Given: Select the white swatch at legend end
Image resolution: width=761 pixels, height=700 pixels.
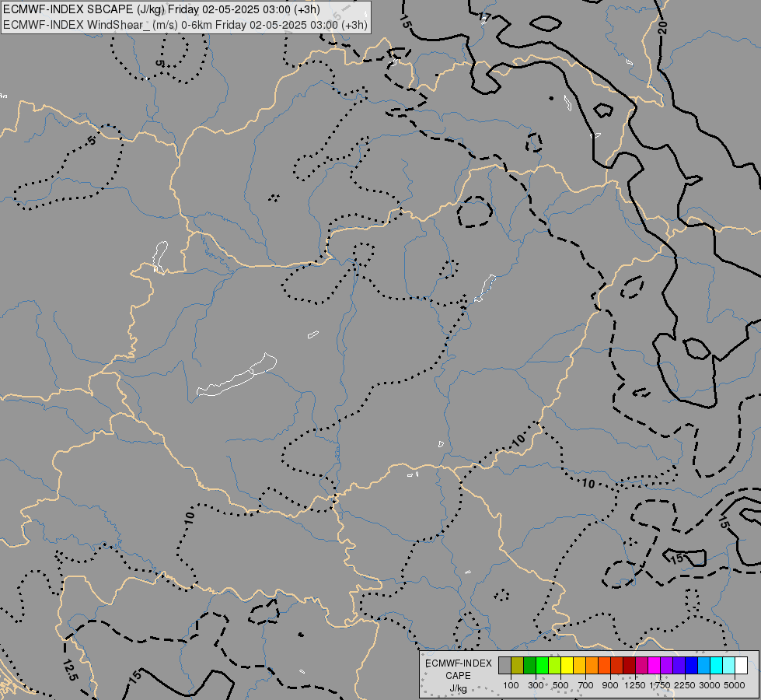Looking at the screenshot, I should tap(741, 665).
